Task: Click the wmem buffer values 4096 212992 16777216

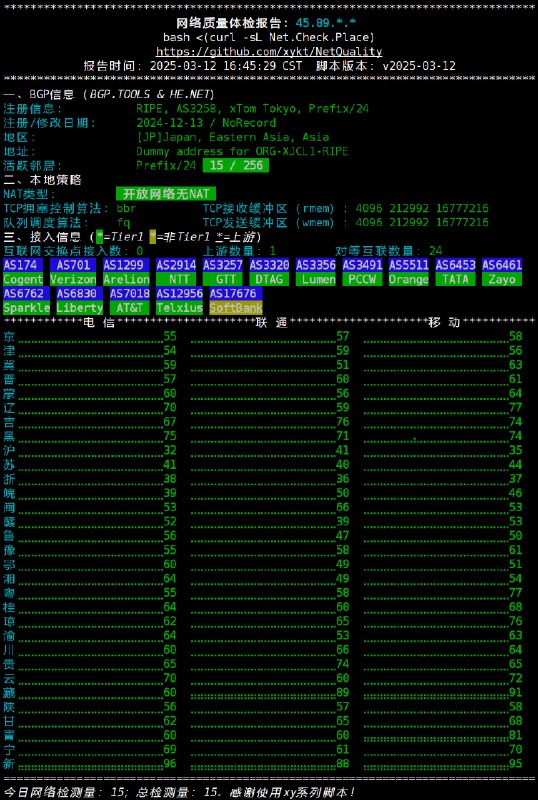Action: tap(422, 222)
